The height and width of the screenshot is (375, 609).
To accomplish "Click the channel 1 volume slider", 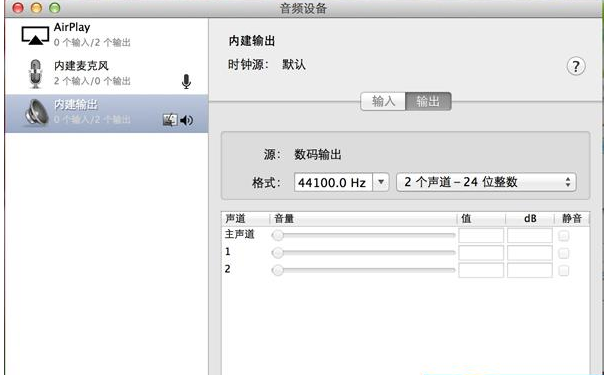I will (x=363, y=253).
